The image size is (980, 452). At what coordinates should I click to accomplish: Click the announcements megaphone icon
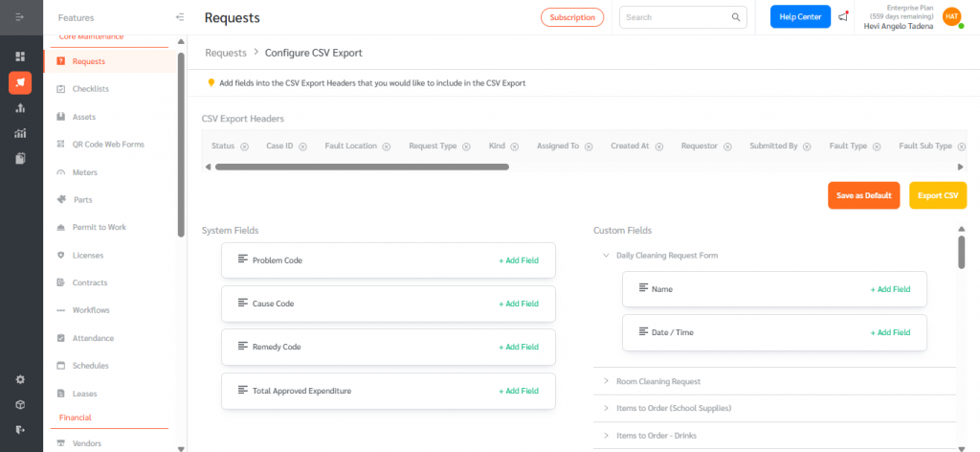point(843,17)
